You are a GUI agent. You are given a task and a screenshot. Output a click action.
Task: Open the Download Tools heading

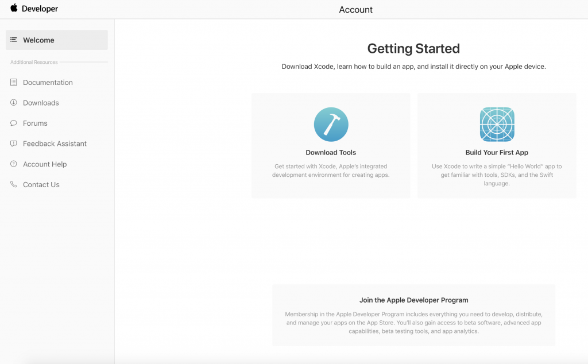point(331,153)
